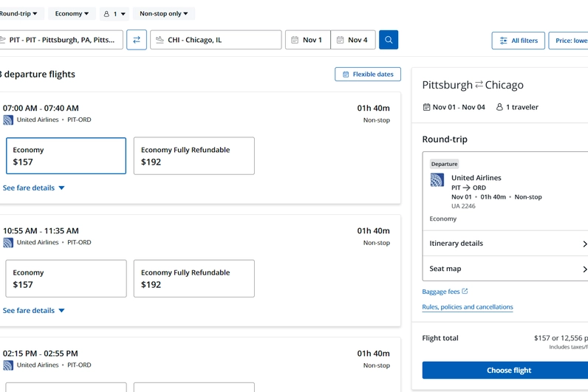Expand fare details for 10:55 AM flight
Screen dimensions: 588x392
click(x=34, y=310)
